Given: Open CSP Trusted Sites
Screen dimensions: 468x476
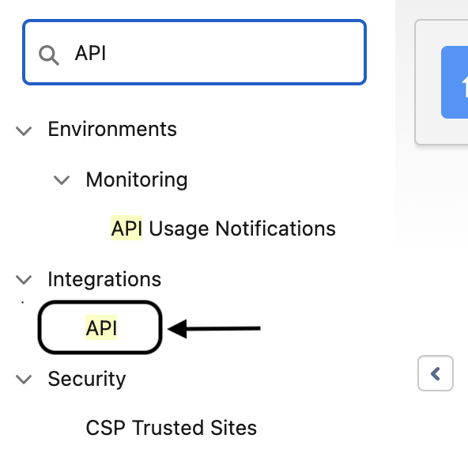Looking at the screenshot, I should [x=172, y=428].
